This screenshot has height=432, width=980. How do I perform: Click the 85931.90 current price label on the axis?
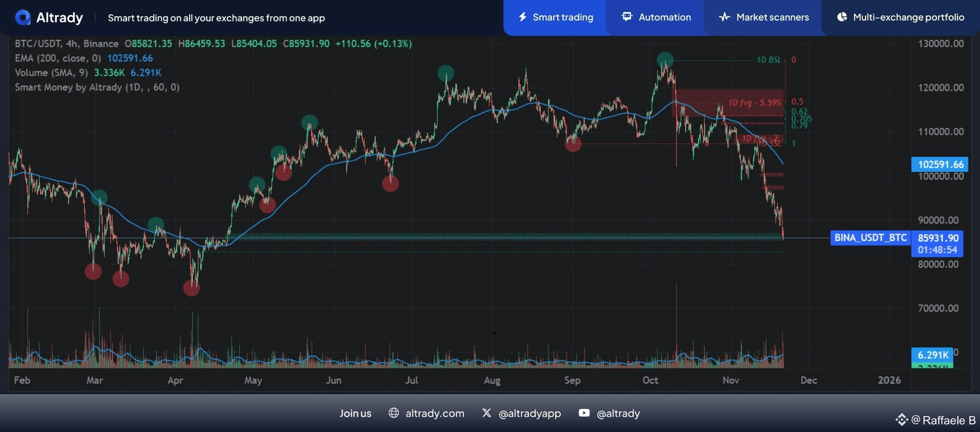tap(937, 238)
